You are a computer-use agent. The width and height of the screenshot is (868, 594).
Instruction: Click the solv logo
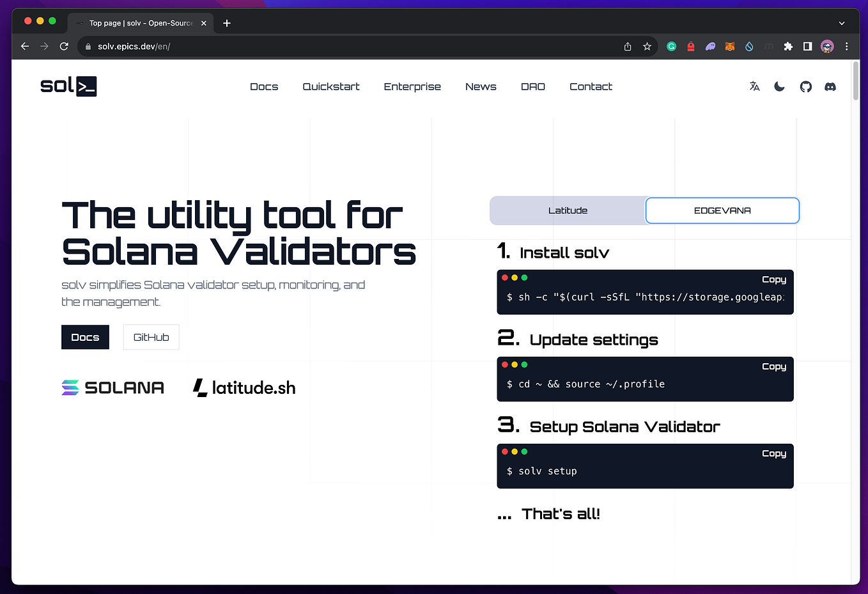tap(68, 86)
